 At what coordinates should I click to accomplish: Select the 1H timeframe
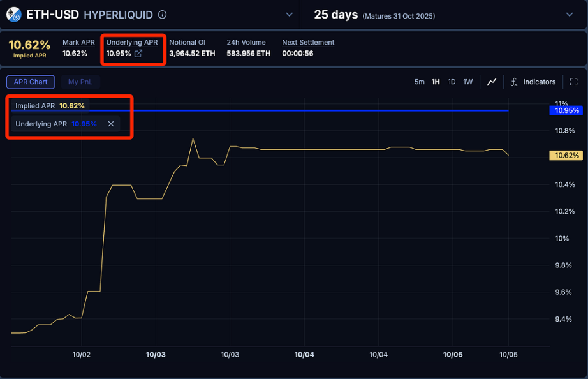click(436, 82)
